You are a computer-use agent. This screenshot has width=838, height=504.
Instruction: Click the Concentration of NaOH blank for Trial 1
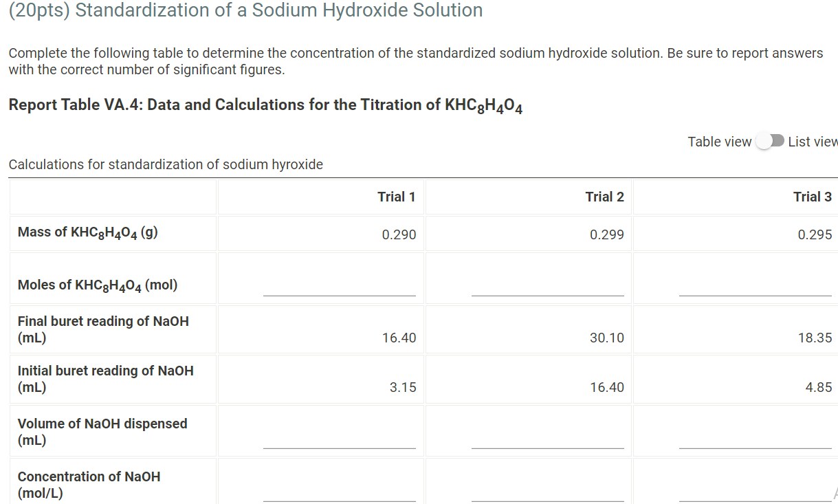point(340,500)
